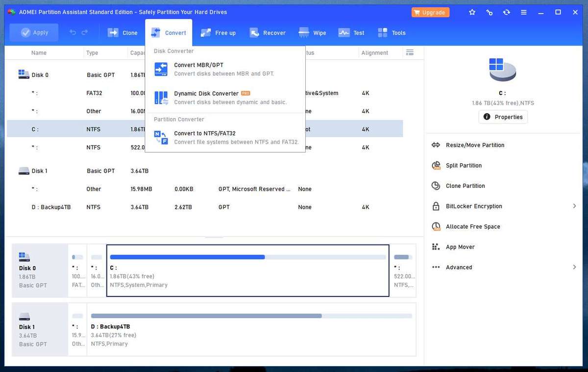The width and height of the screenshot is (588, 372).
Task: Click the Disk 1 drive icon in list
Action: 24,171
